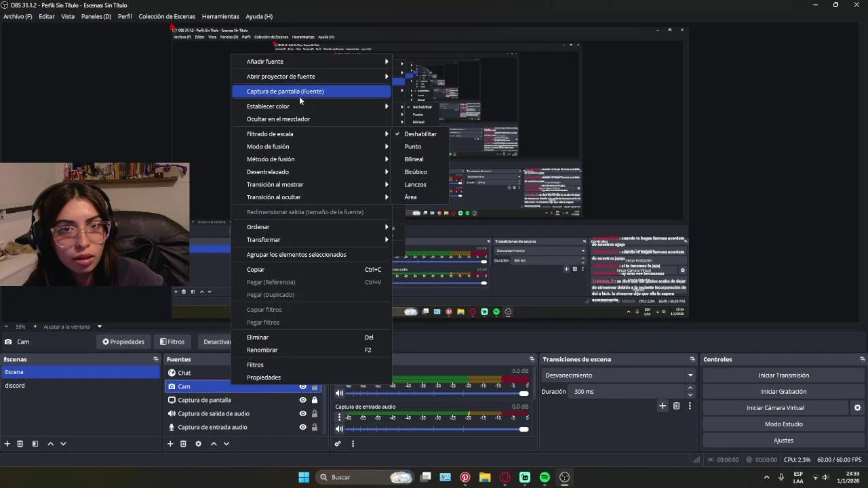Screen dimensions: 868x488
Task: Expand the Añadir fuente submenu
Action: (311, 62)
